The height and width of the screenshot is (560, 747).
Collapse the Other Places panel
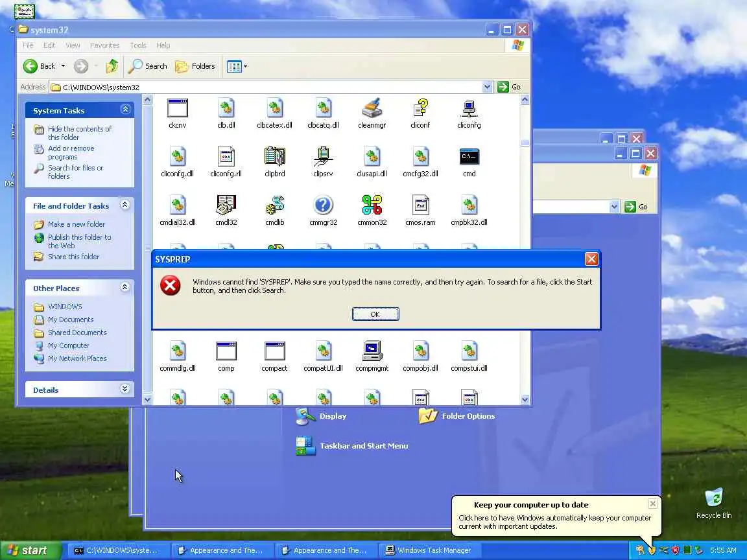click(124, 287)
